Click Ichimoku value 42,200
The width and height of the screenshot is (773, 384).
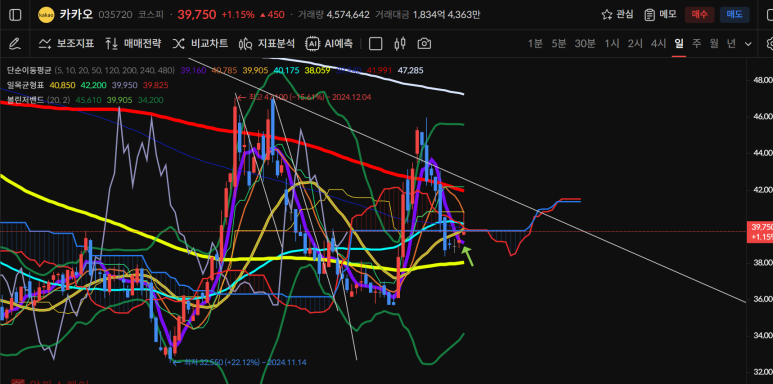point(94,85)
